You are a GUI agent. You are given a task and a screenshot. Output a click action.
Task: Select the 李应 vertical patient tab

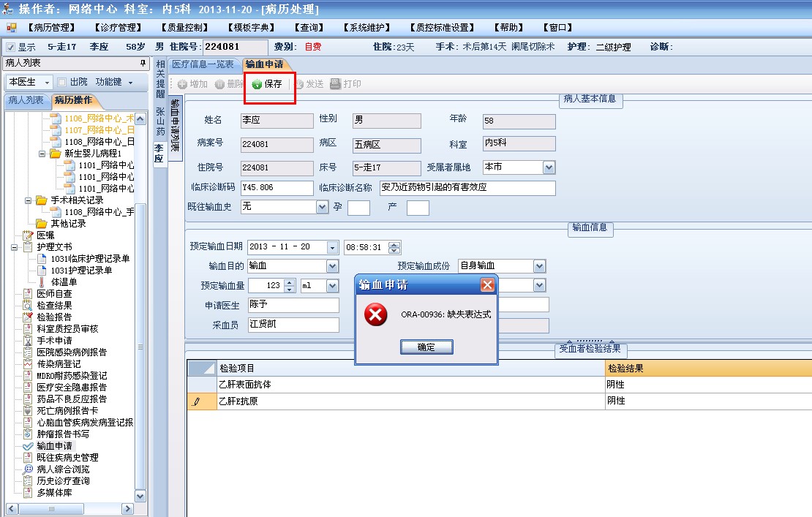[x=159, y=153]
